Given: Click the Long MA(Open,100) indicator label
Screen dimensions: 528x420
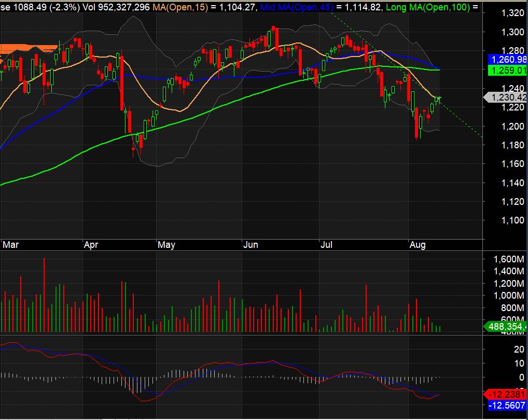Looking at the screenshot, I should [x=428, y=7].
